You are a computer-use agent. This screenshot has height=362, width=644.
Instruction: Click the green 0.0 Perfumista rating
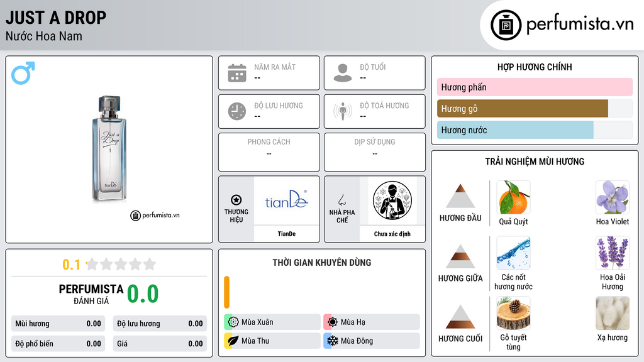[143, 293]
